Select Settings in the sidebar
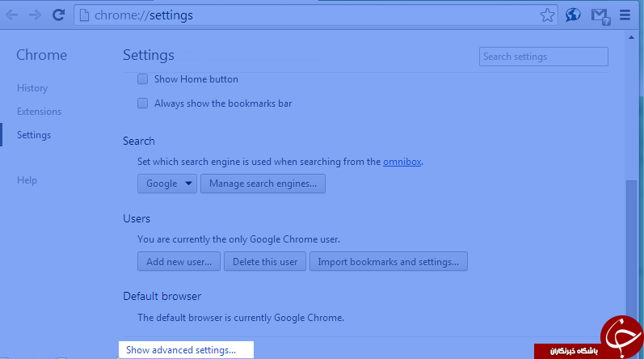 point(34,135)
